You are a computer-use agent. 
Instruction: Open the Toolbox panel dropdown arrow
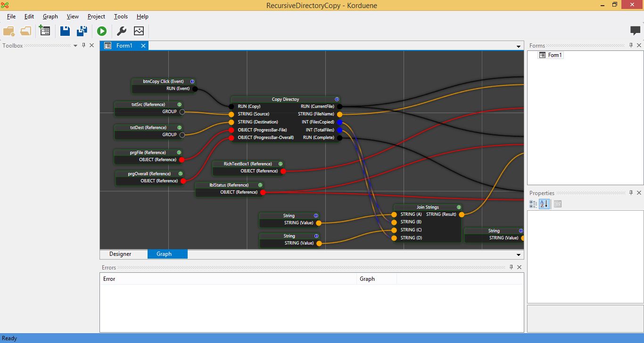(75, 46)
